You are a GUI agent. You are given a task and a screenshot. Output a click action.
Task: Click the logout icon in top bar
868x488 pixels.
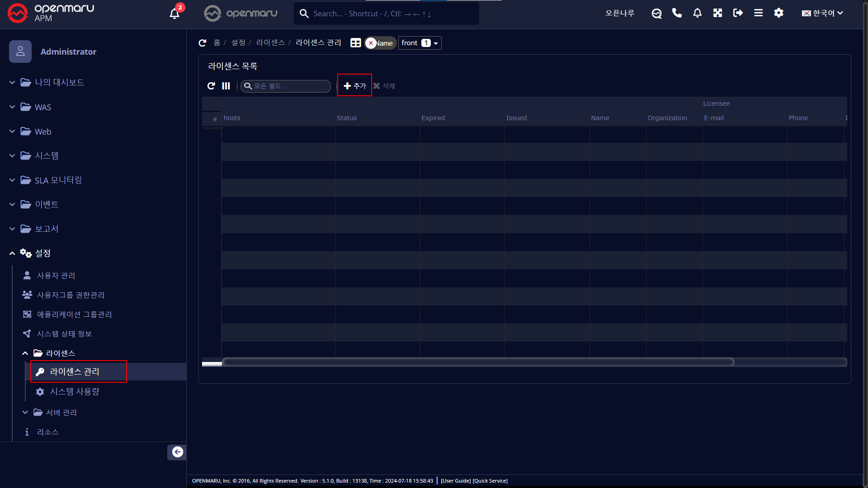coord(738,13)
